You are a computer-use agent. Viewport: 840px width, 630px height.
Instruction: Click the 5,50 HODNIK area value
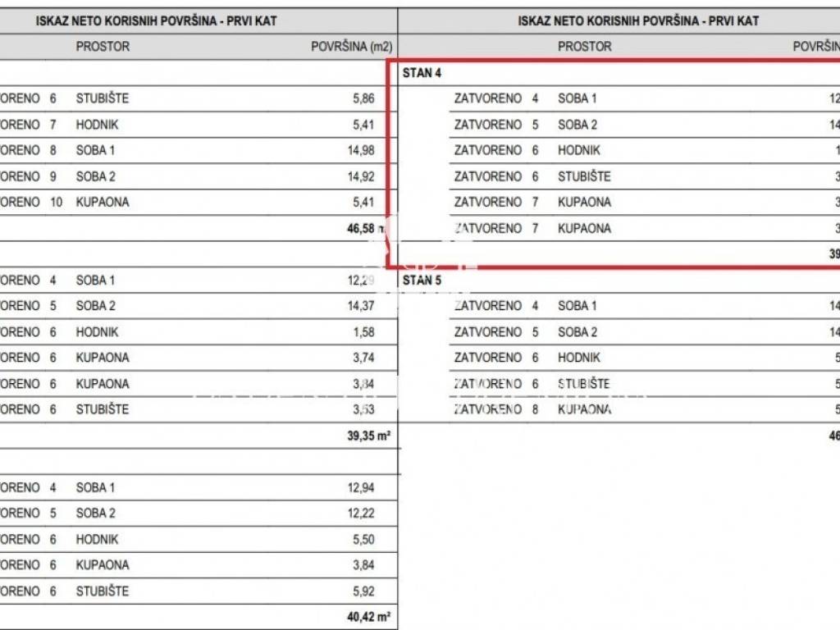pyautogui.click(x=363, y=540)
